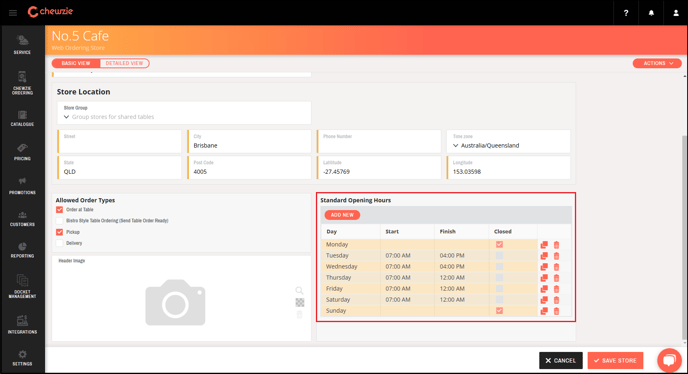The height and width of the screenshot is (374, 688).
Task: Copy the Thursday opening hours row
Action: point(544,277)
